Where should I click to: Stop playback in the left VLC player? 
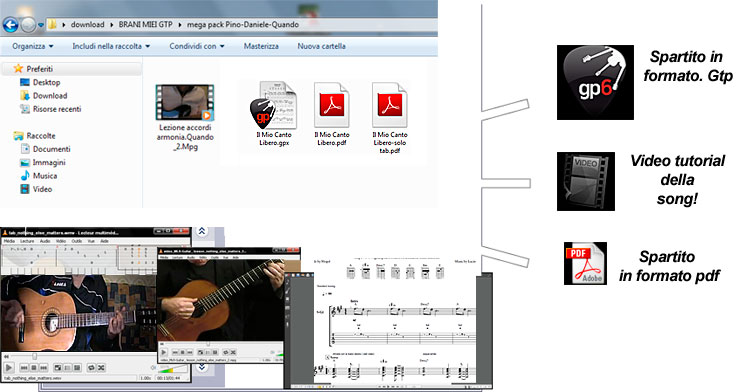(34, 368)
